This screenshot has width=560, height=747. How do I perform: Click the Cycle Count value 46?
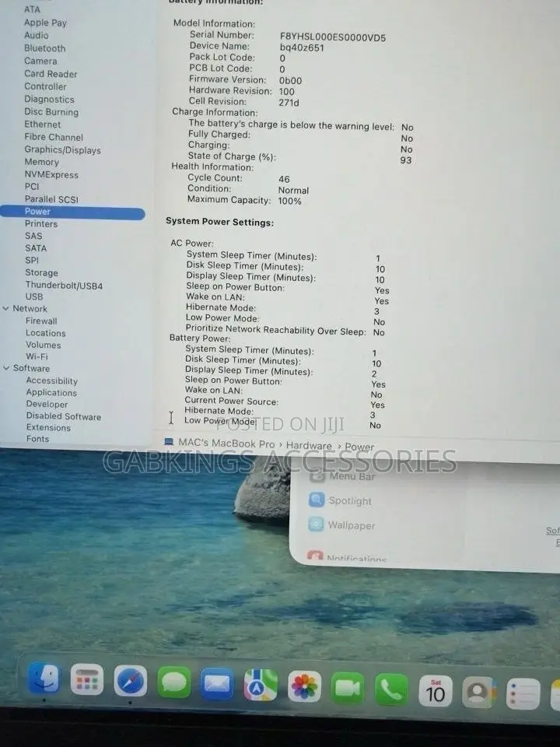tap(284, 179)
